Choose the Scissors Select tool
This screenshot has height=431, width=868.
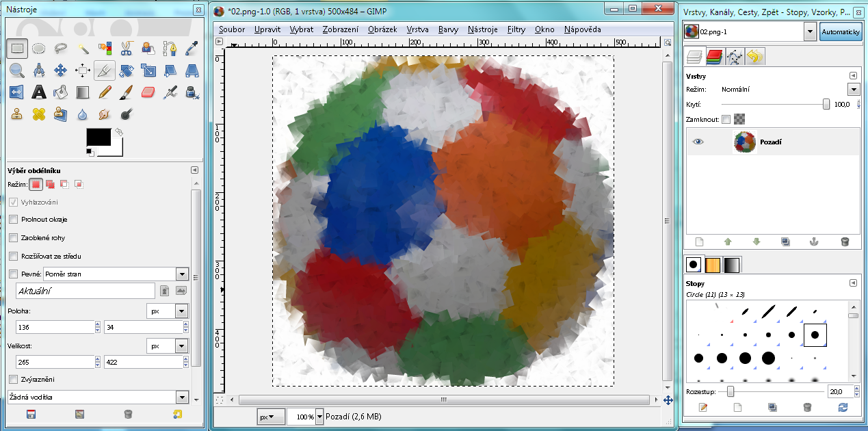pos(126,48)
